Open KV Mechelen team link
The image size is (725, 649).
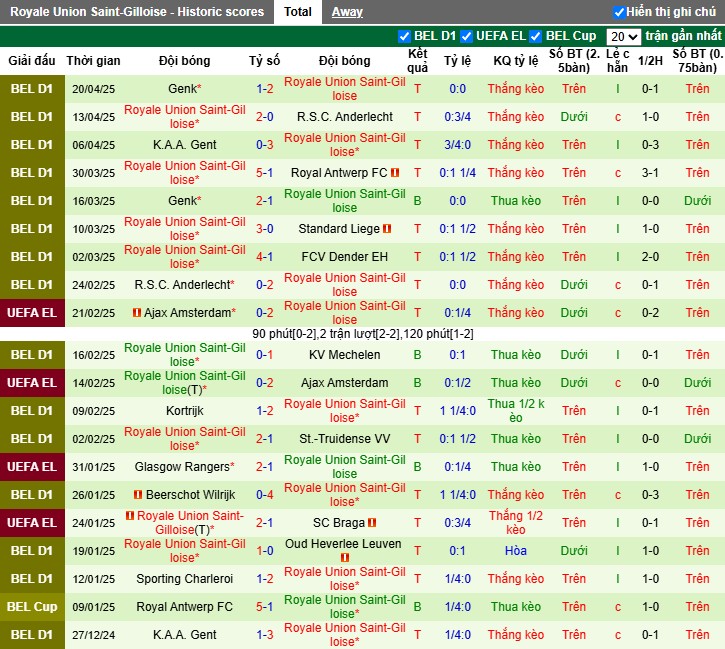tap(344, 355)
